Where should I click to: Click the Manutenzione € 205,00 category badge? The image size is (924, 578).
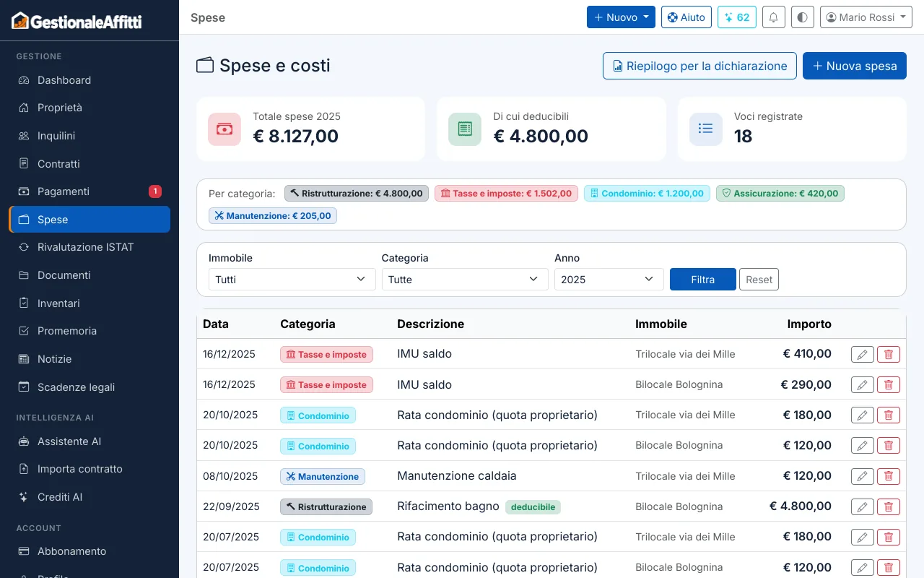pos(273,216)
